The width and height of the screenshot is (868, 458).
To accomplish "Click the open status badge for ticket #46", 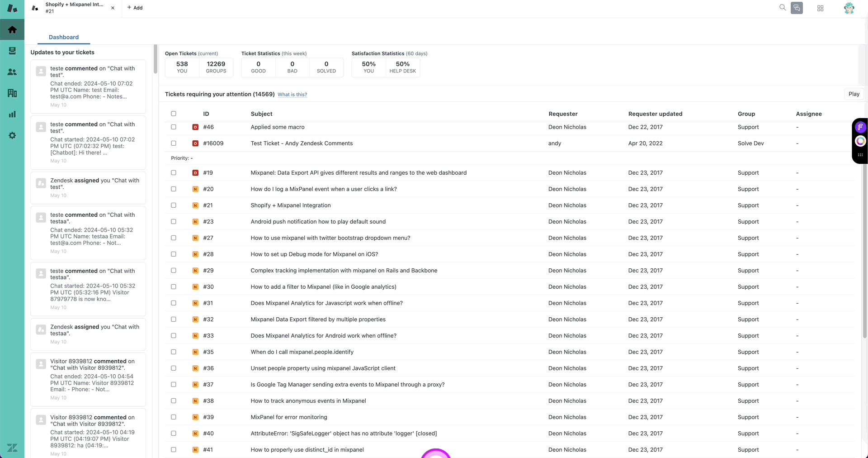I will point(195,127).
